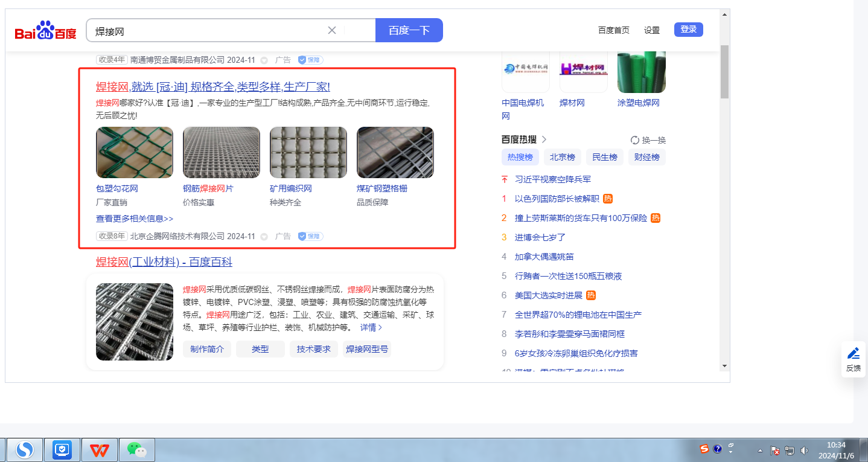Screen dimensions: 868x462
Task: Select the 热搜榜 tab
Action: tap(520, 158)
